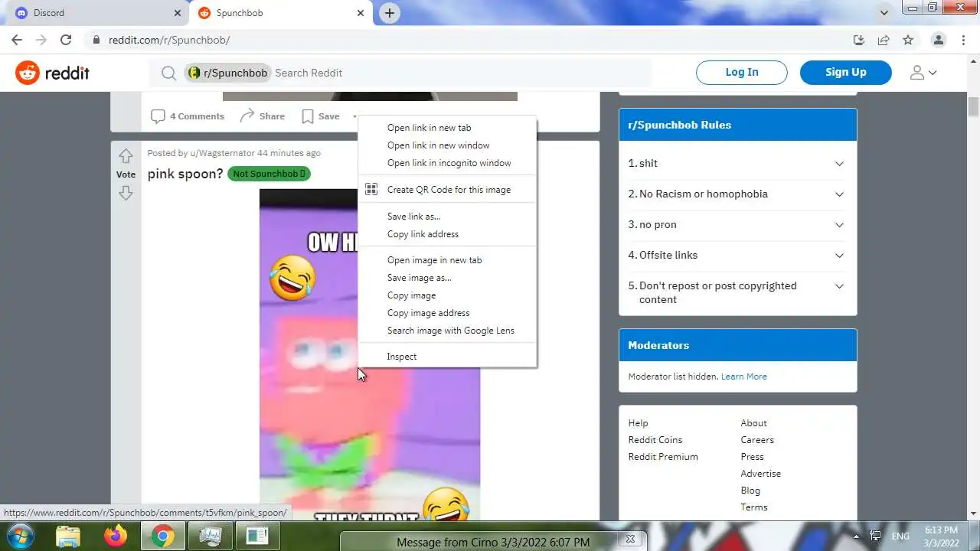The image size is (980, 551).
Task: Open u/Wagsternator profile link
Action: [223, 153]
